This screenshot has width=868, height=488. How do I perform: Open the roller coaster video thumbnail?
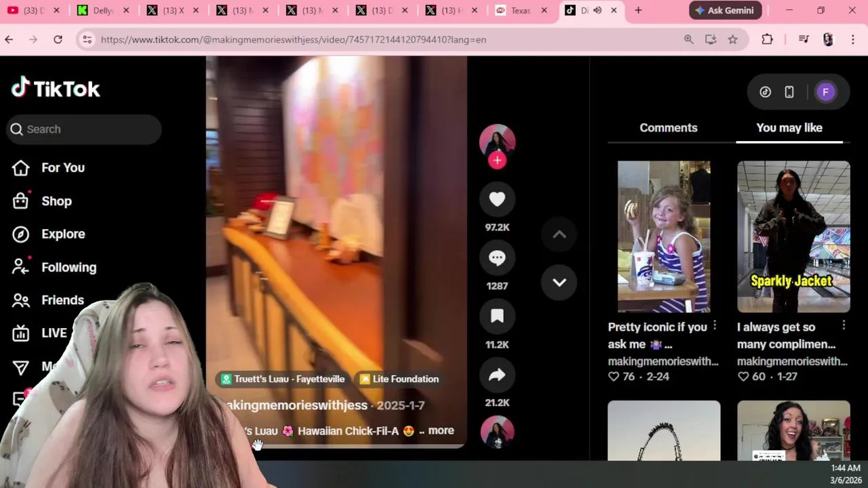tap(664, 430)
